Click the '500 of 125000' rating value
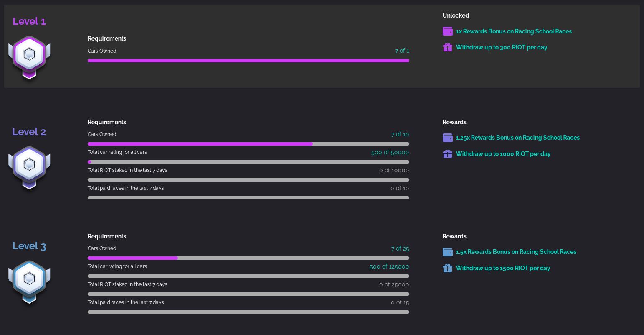The height and width of the screenshot is (335, 644). [389, 266]
